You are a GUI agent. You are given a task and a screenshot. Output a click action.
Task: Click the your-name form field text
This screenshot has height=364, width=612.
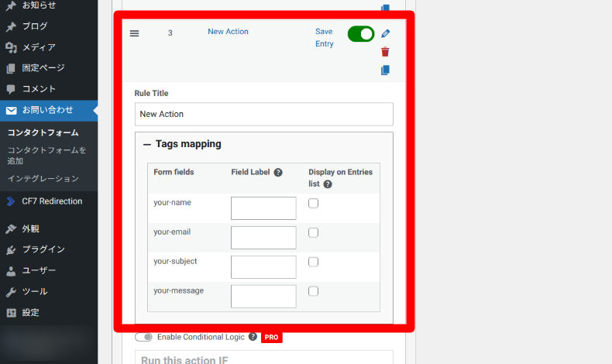(x=172, y=202)
